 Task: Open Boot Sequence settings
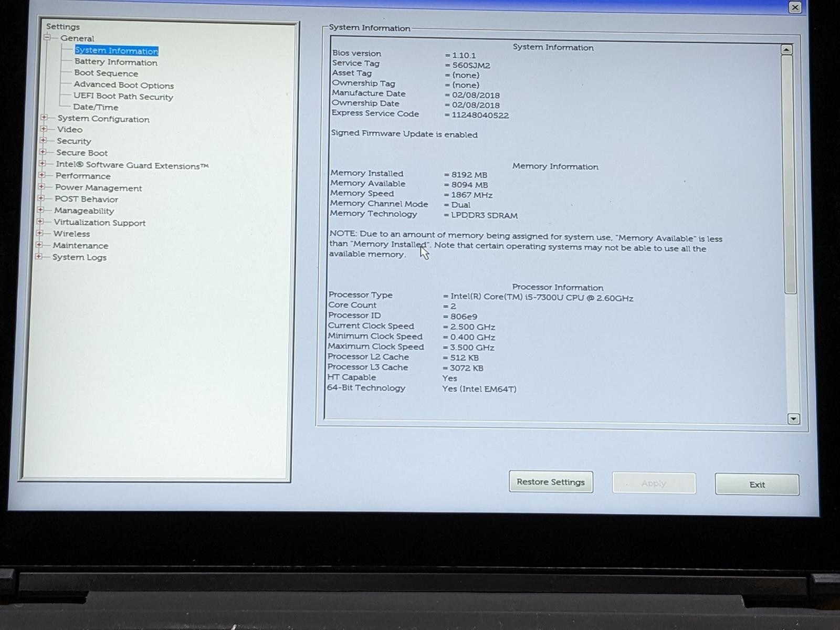click(106, 73)
